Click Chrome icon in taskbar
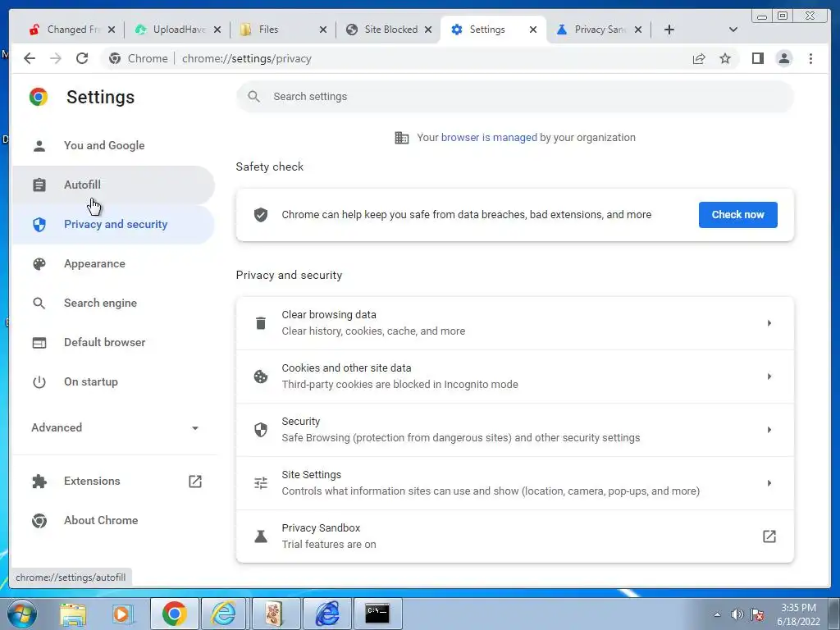This screenshot has height=630, width=840. [x=174, y=613]
